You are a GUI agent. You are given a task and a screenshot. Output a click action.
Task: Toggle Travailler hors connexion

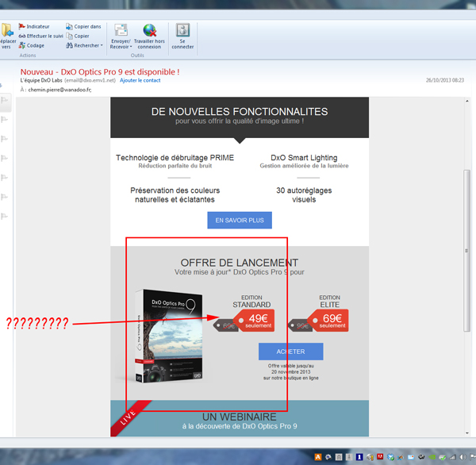(149, 37)
